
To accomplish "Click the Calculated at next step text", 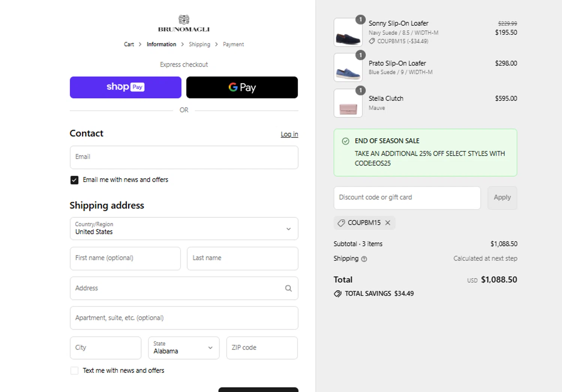I will [485, 258].
